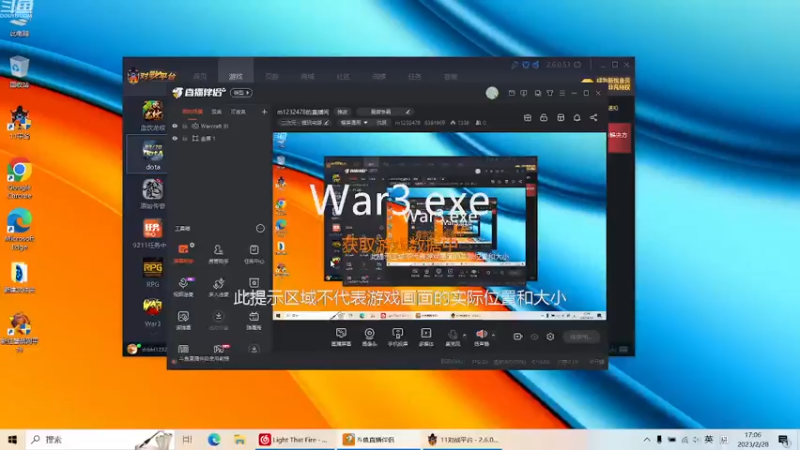Mute the red speaker output
The image size is (800, 450).
[481, 337]
